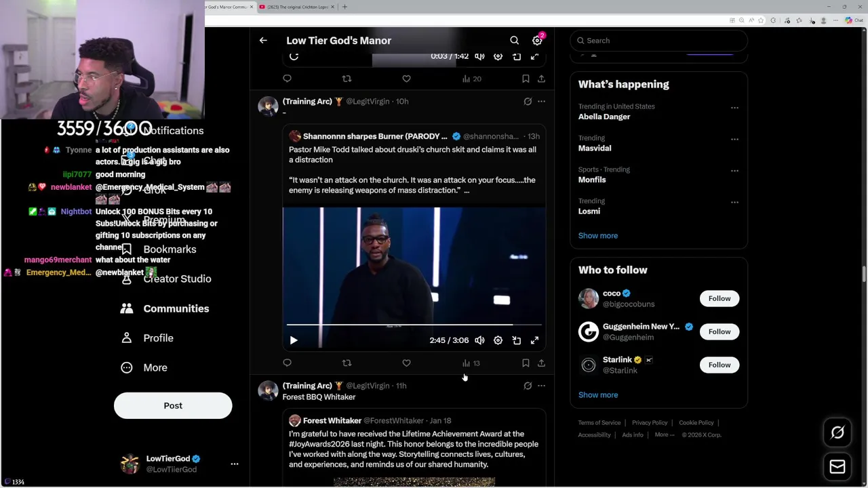This screenshot has height=488, width=868.
Task: Enable picture-in-picture on the Pastor Mike Todd video
Action: coord(517,340)
